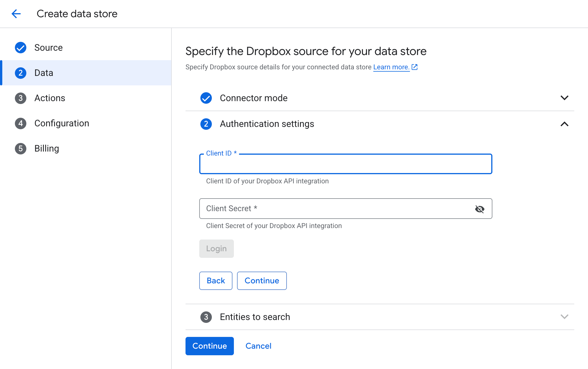Select the Configuration step icon

point(20,123)
